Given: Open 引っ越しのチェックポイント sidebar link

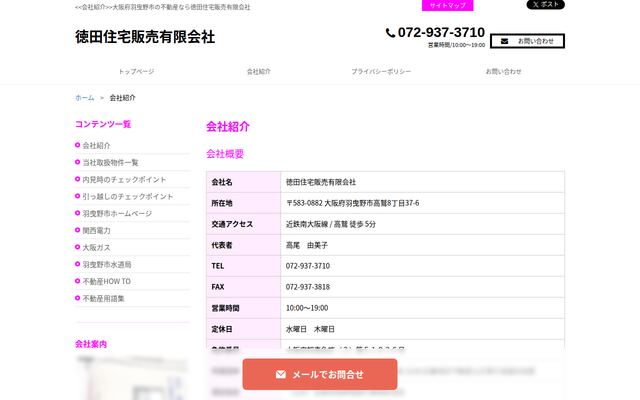Looking at the screenshot, I should [x=128, y=196].
